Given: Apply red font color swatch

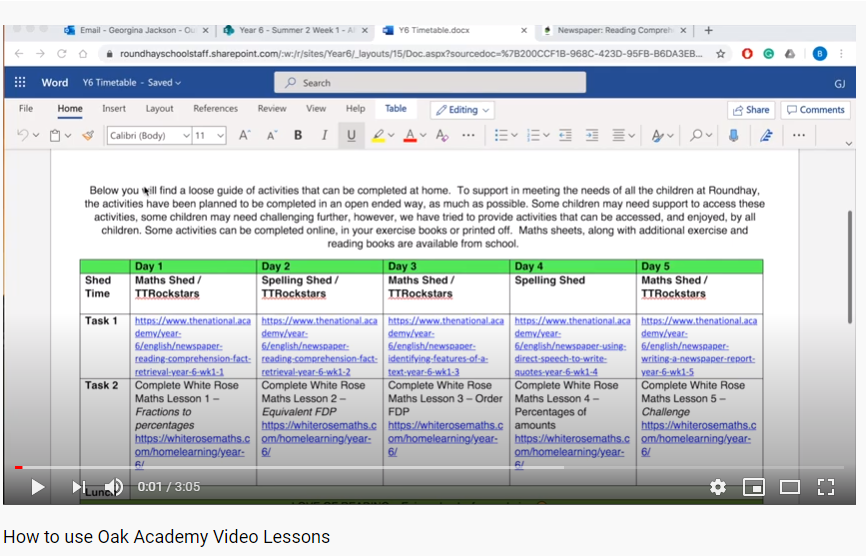Looking at the screenshot, I should click(x=410, y=135).
